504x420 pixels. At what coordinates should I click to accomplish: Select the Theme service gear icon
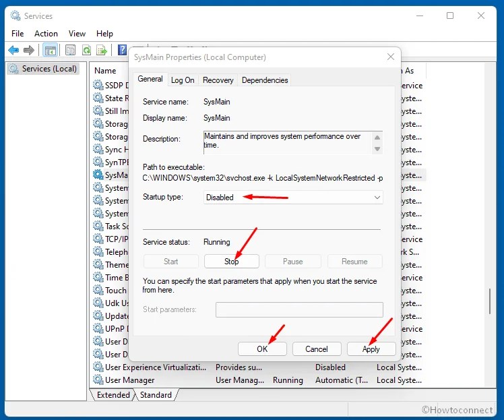click(x=98, y=264)
